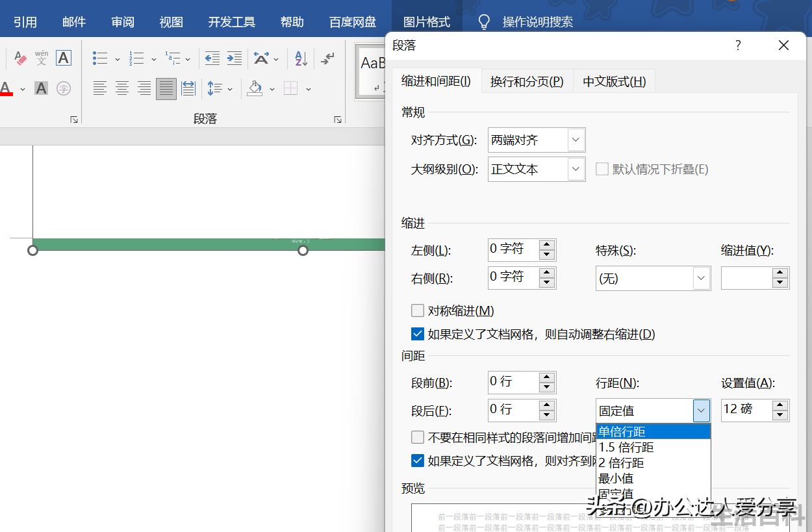Viewport: 812px width, 532px height.
Task: Enable 对称缩进 checkbox
Action: click(418, 311)
